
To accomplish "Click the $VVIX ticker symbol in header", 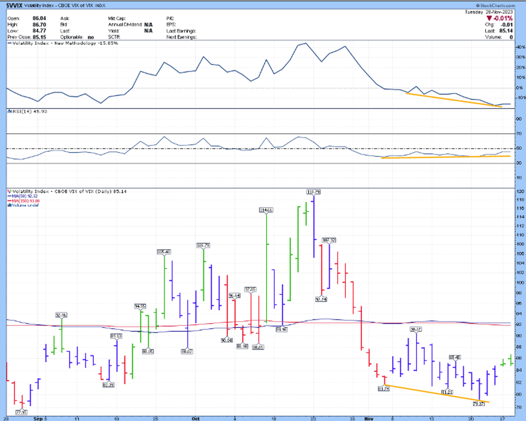I will [14, 6].
